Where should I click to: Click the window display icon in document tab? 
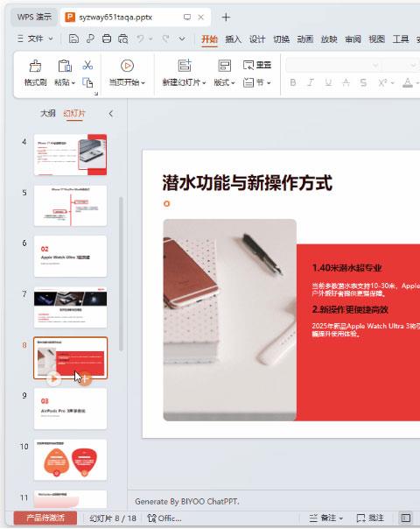(187, 17)
